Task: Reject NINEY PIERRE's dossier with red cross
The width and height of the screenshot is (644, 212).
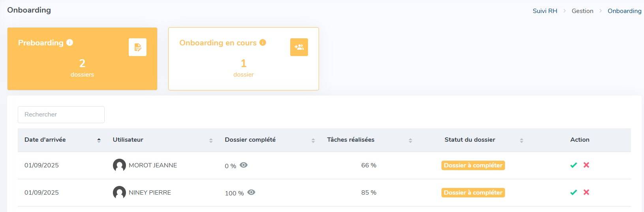Action: click(x=586, y=192)
